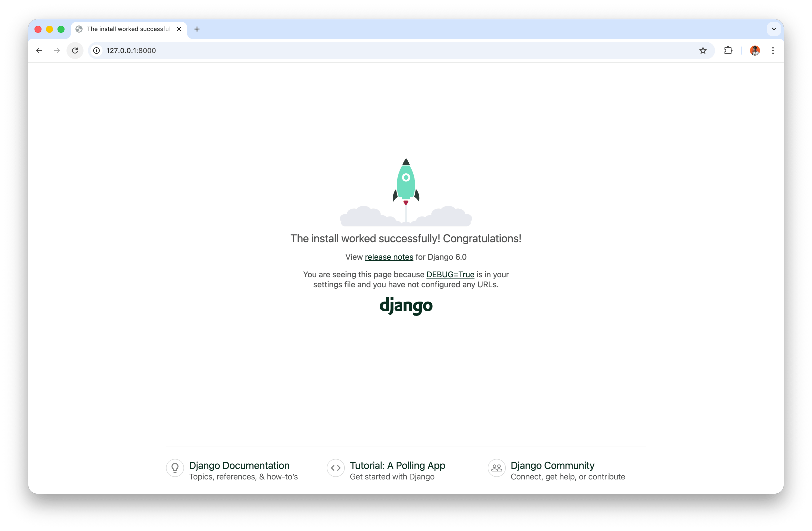Image resolution: width=812 pixels, height=531 pixels.
Task: Reload the current page
Action: (x=75, y=51)
